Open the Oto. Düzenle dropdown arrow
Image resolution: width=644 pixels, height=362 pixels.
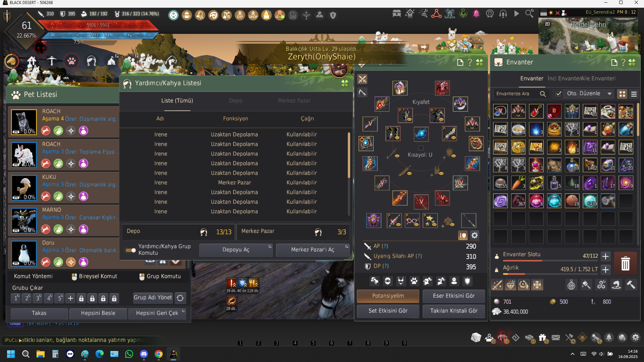(x=609, y=94)
